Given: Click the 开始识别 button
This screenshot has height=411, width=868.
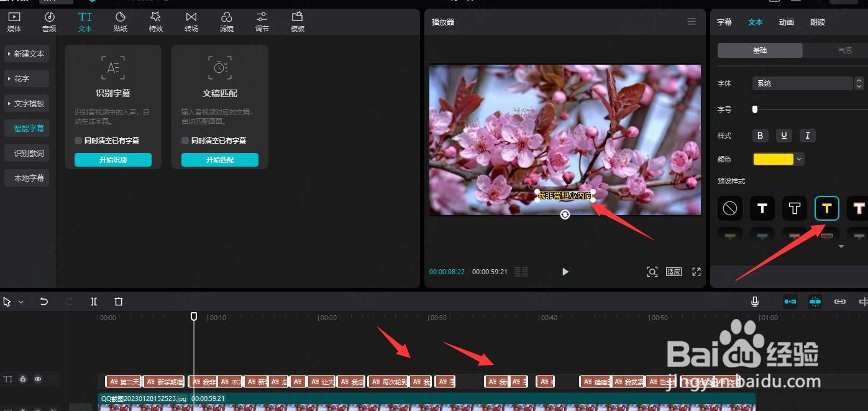Looking at the screenshot, I should point(112,159).
